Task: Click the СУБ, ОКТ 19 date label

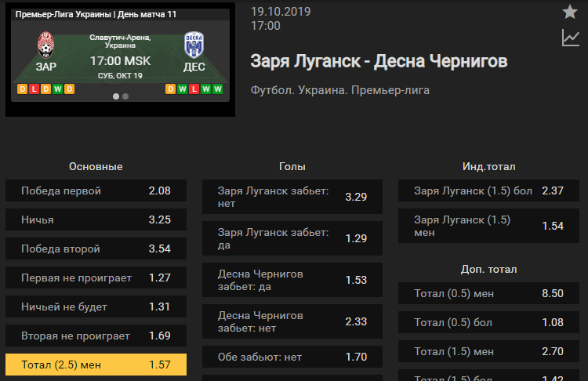Action: [x=120, y=76]
